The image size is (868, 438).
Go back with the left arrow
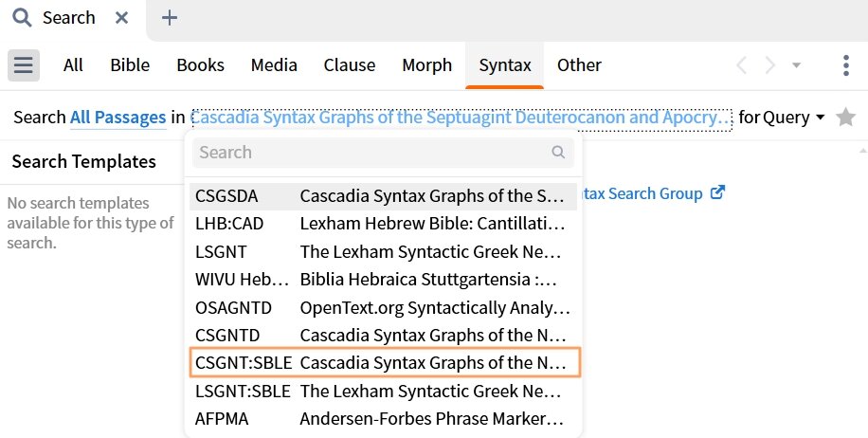[741, 65]
